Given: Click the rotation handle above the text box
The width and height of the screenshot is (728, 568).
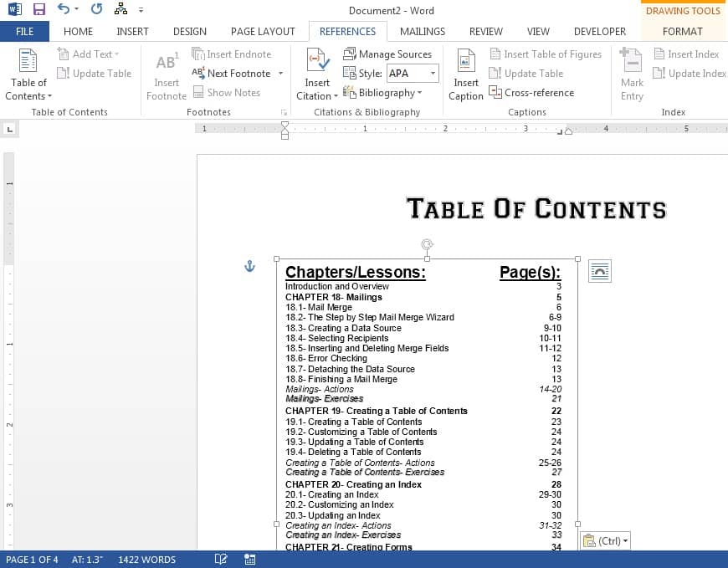Looking at the screenshot, I should 427,244.
